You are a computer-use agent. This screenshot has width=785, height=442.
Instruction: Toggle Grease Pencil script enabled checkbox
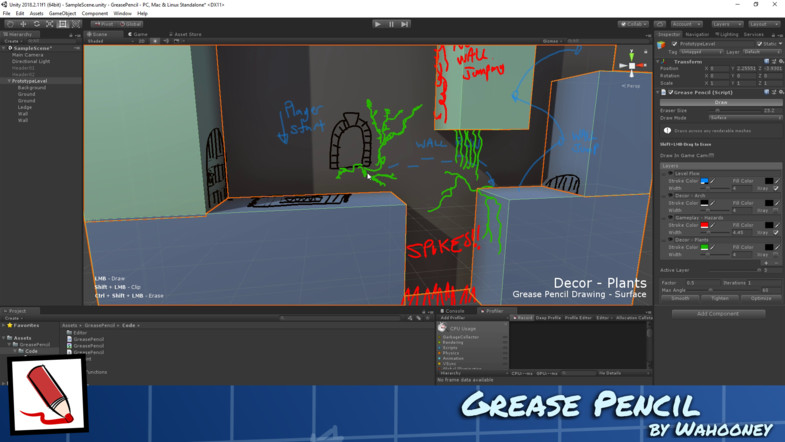tap(670, 92)
